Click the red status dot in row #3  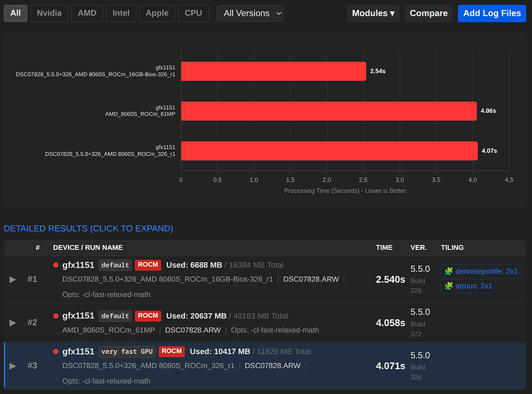tap(56, 352)
